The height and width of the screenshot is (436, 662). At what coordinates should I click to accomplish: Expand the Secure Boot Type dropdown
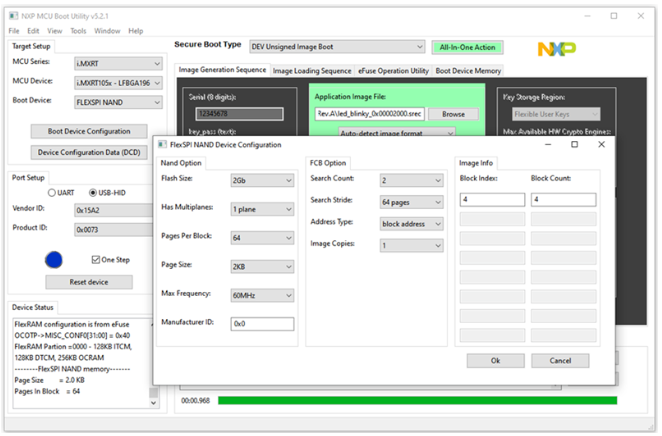coord(337,47)
